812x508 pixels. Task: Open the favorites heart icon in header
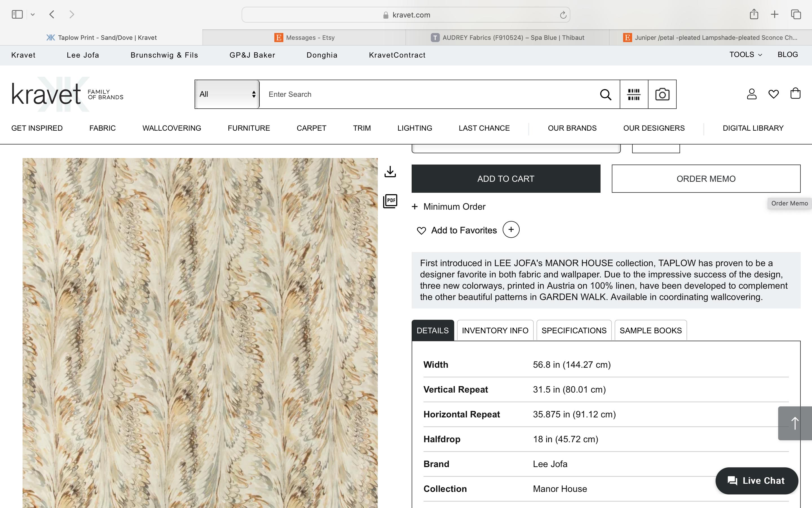(x=773, y=95)
